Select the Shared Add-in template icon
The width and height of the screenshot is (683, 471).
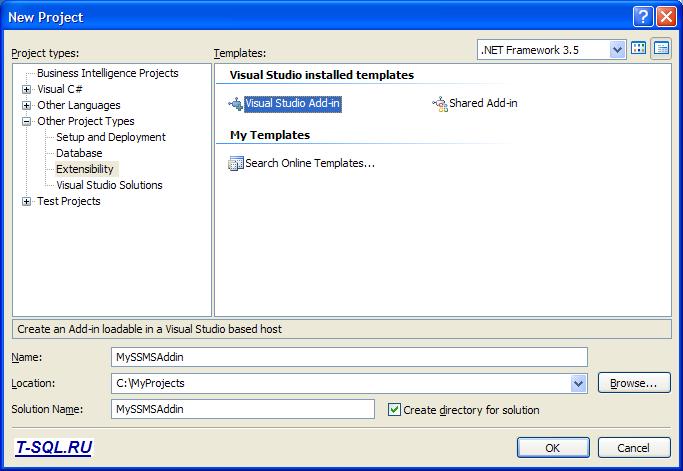(440, 104)
